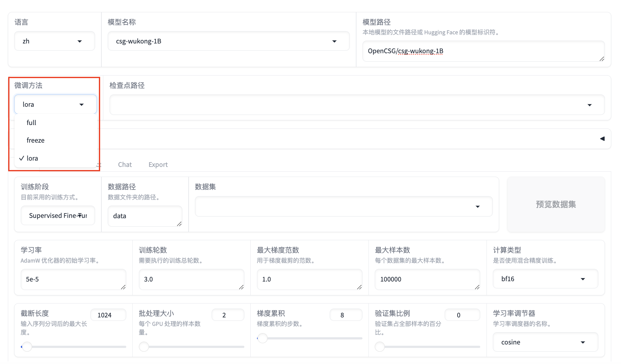Viewport: 621px width, 364px height.
Task: Switch to the Chat tab
Action: (125, 164)
